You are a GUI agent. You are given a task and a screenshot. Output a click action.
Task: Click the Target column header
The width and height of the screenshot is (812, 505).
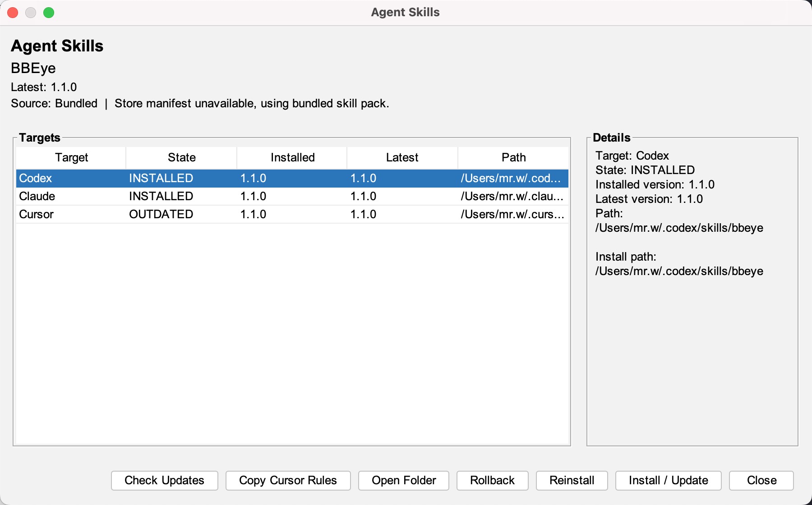[x=71, y=157]
